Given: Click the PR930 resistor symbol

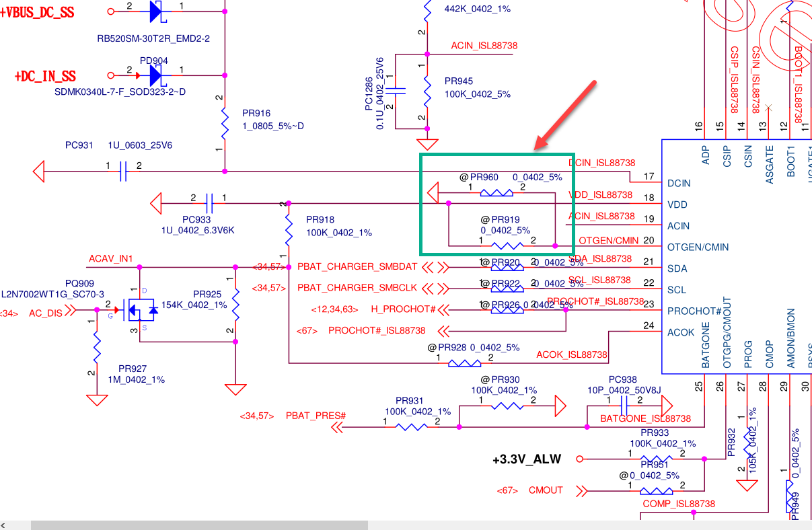Looking at the screenshot, I should (508, 406).
